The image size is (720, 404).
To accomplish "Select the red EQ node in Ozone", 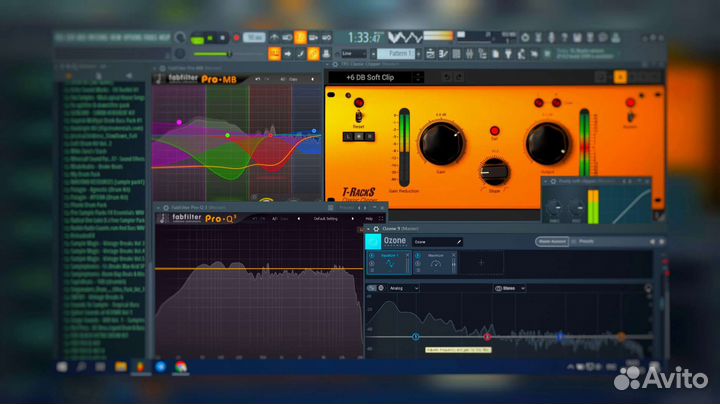I will [559, 337].
